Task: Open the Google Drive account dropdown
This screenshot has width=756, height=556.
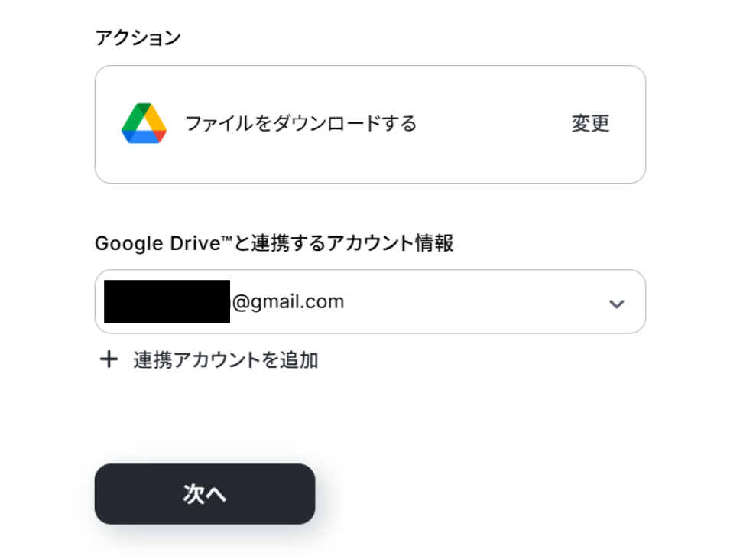Action: point(370,302)
